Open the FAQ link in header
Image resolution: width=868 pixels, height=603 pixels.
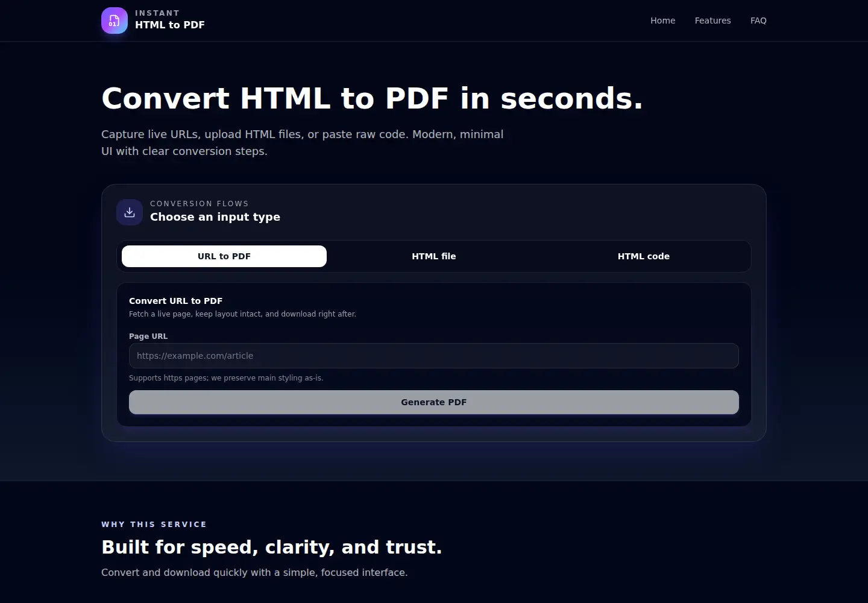pyautogui.click(x=758, y=21)
